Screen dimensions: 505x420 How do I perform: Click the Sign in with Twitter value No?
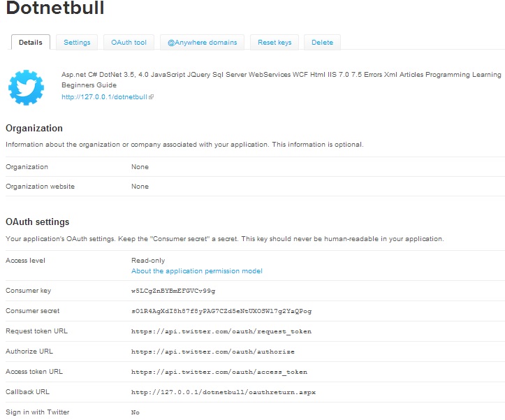(136, 412)
